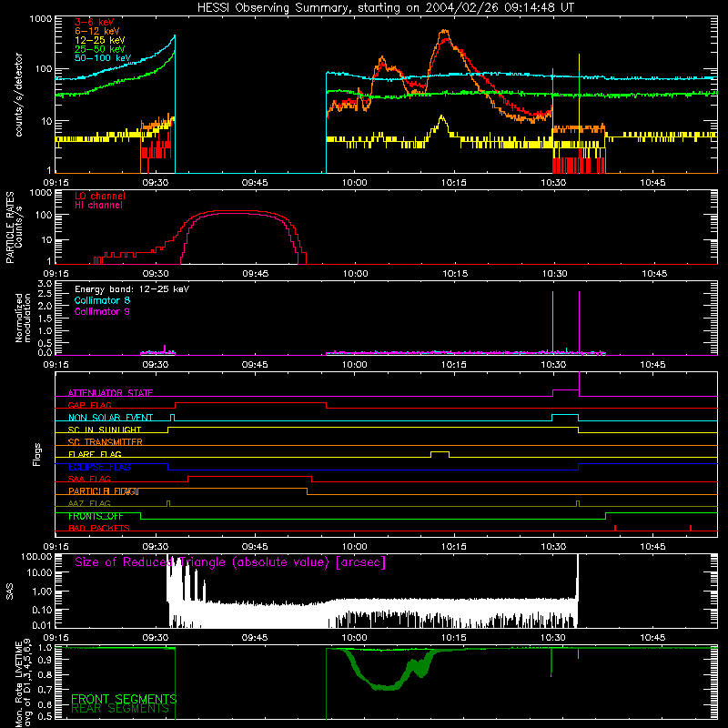728x728 pixels.
Task: Click the SC_IN_SUNLIGHT flag label
Action: pyautogui.click(x=105, y=430)
